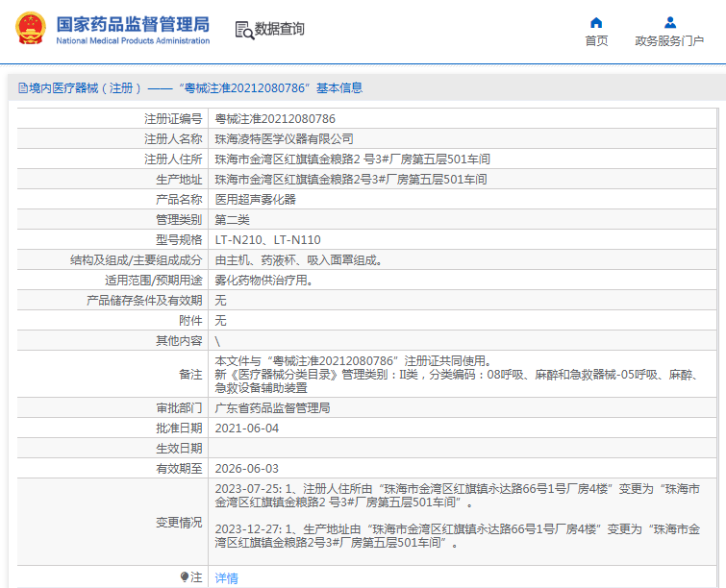Click the 数据查询 heading text

coord(280,29)
